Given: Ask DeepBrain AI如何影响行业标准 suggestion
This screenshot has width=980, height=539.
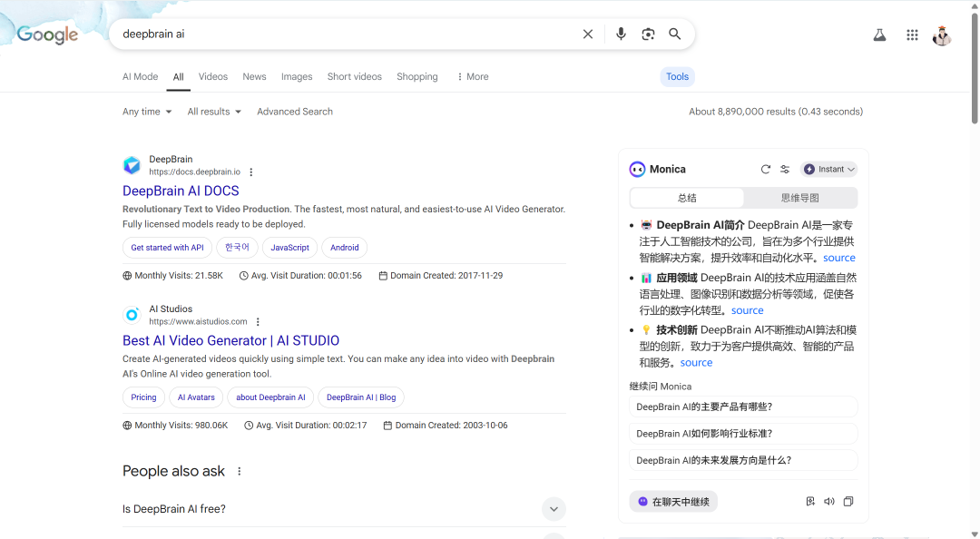Looking at the screenshot, I should coord(743,434).
